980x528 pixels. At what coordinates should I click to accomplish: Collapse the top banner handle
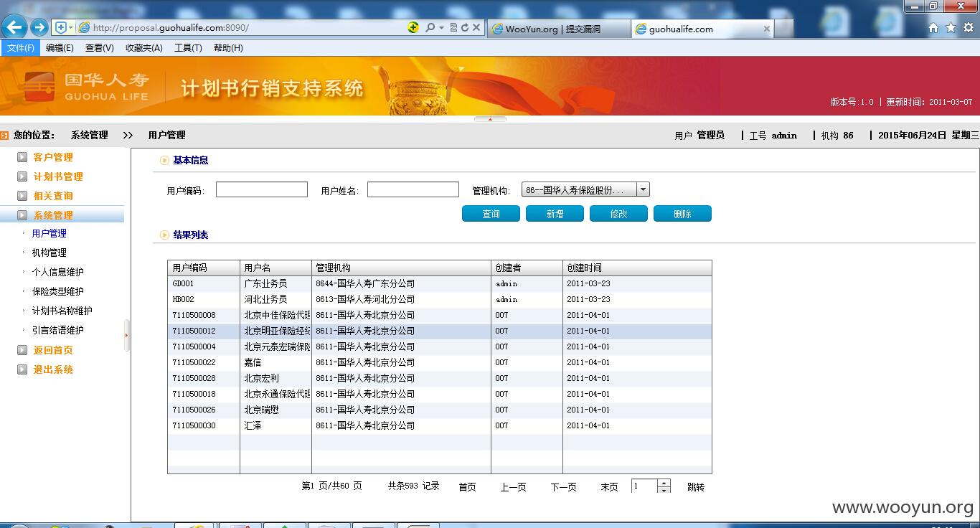tap(490, 119)
